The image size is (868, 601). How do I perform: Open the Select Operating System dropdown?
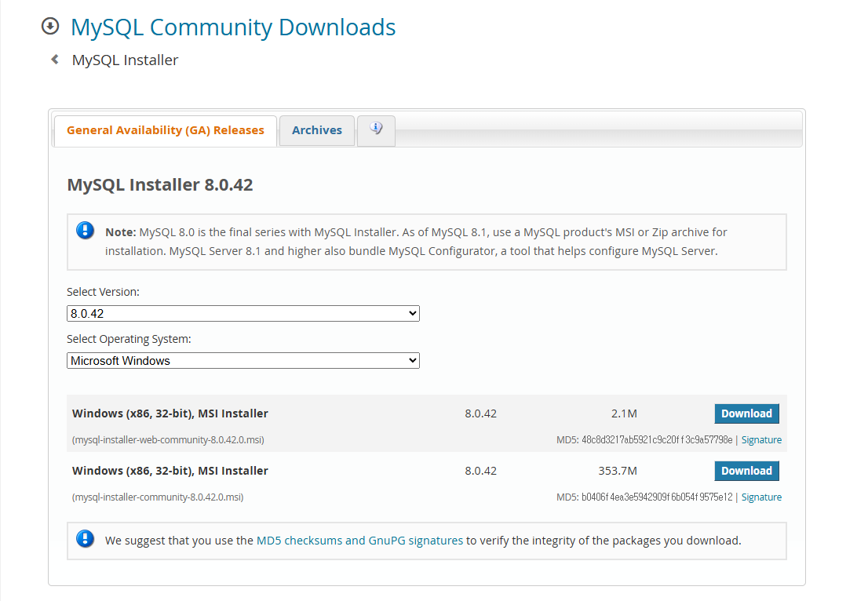(x=243, y=361)
